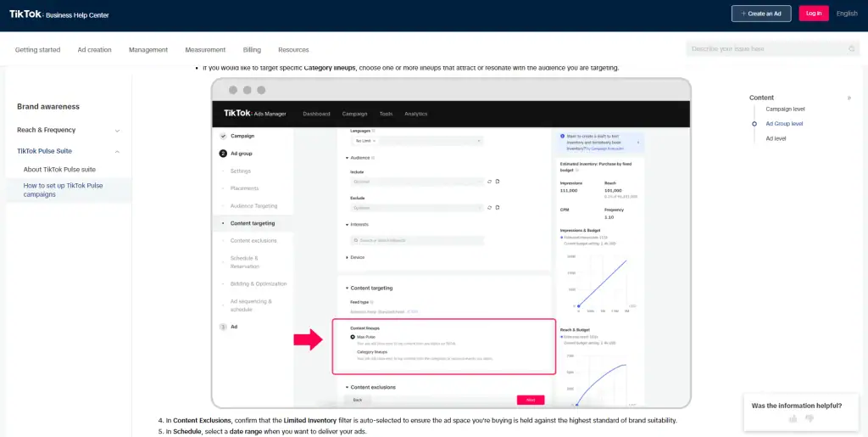868x437 pixels.
Task: Select Audience Targeting in the step list
Action: pyautogui.click(x=253, y=206)
